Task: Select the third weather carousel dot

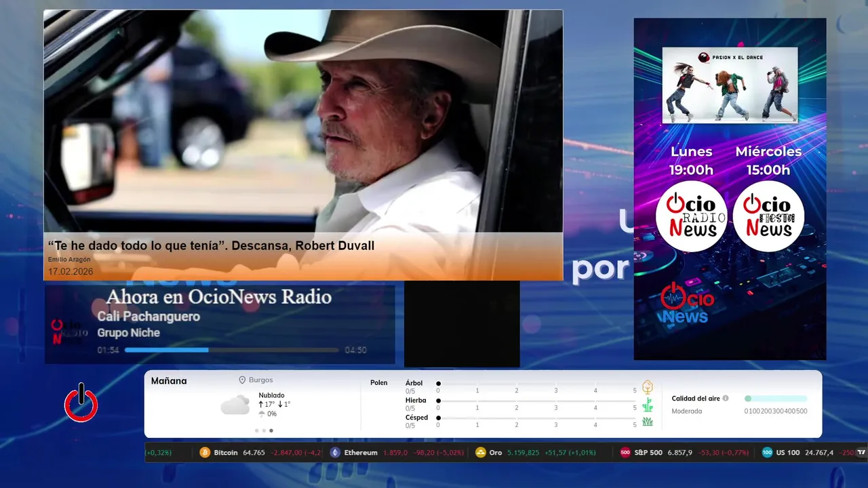Action: click(x=271, y=430)
